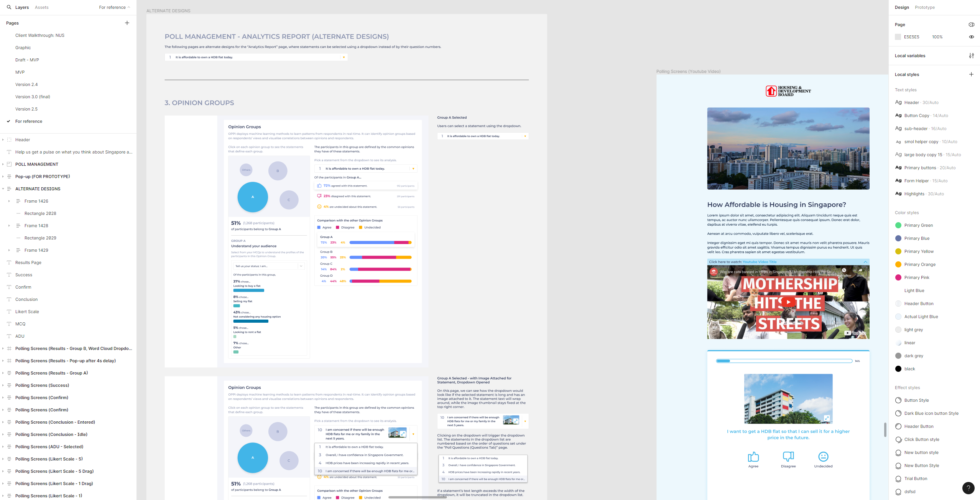
Task: Click the Primary Green color style swatch
Action: click(x=898, y=225)
